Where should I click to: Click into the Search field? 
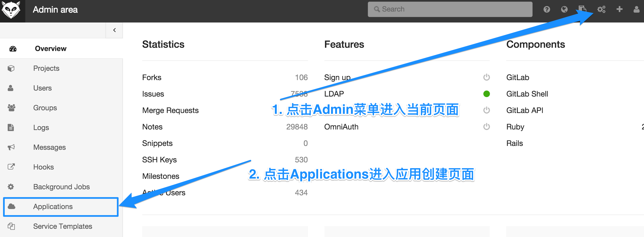450,9
